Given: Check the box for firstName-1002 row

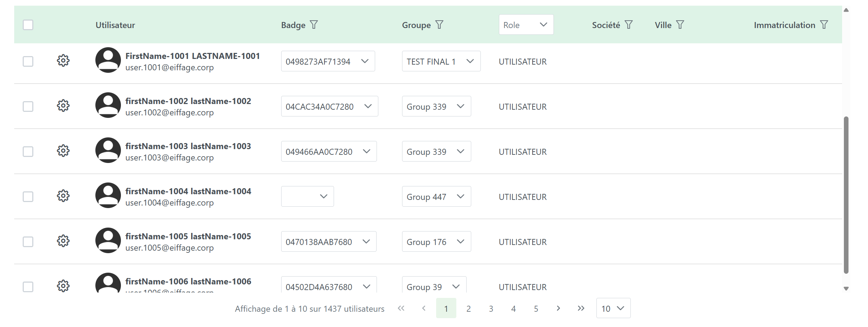Looking at the screenshot, I should click(28, 107).
